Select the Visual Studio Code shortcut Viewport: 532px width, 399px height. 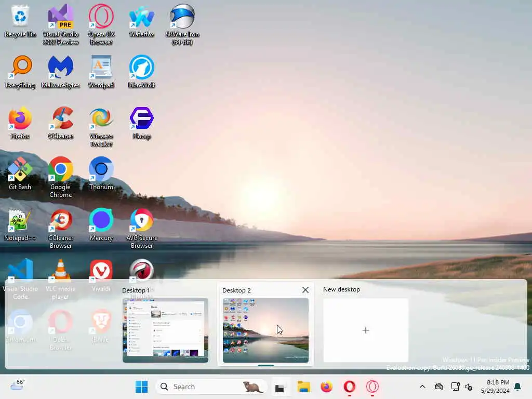[20, 280]
